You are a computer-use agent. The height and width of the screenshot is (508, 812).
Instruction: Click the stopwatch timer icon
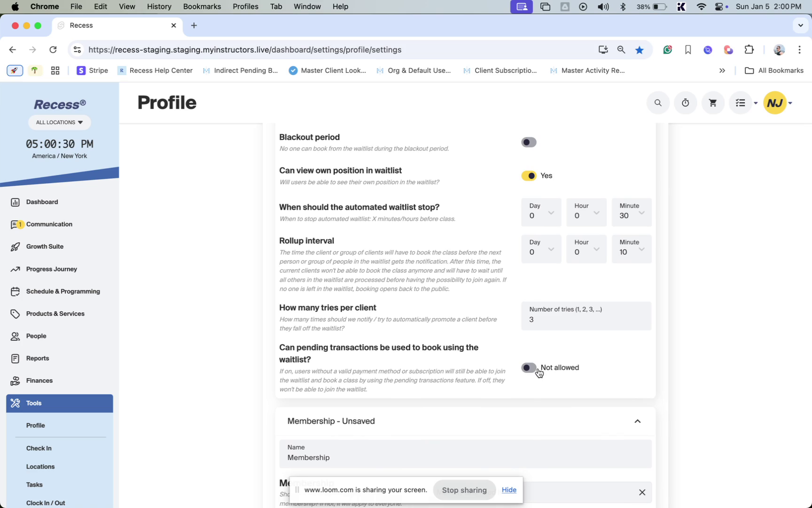(x=685, y=103)
